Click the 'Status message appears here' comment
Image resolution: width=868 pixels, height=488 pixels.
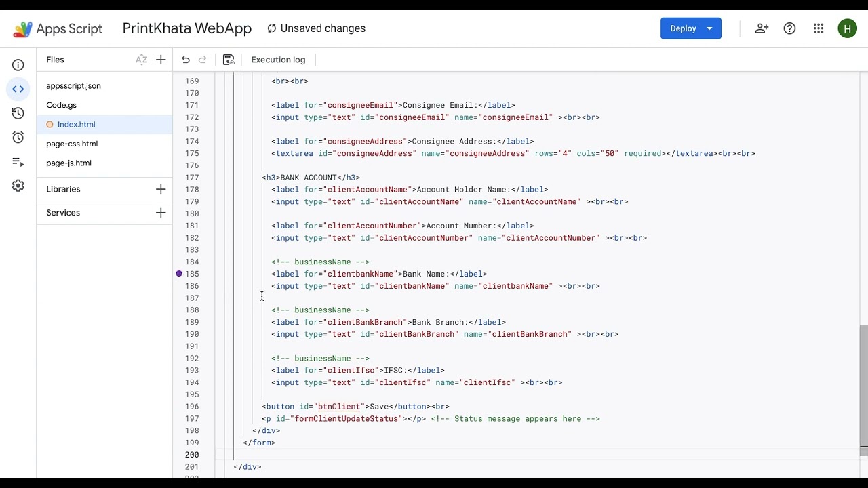[515, 419]
